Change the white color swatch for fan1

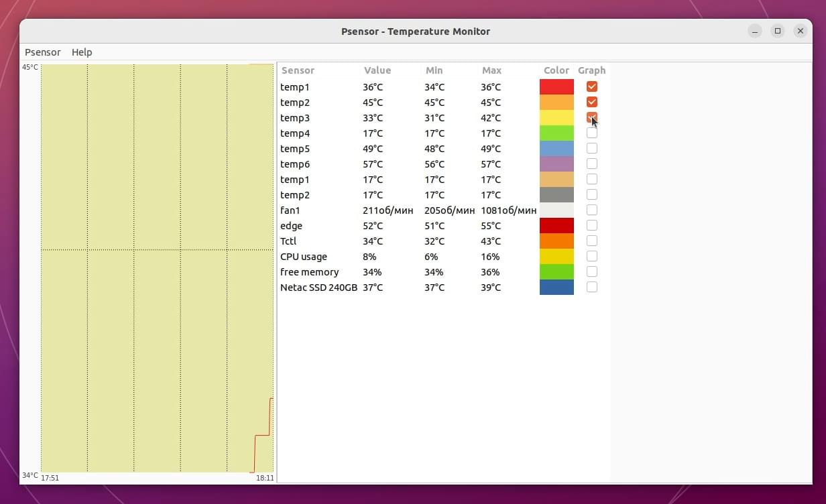point(556,210)
